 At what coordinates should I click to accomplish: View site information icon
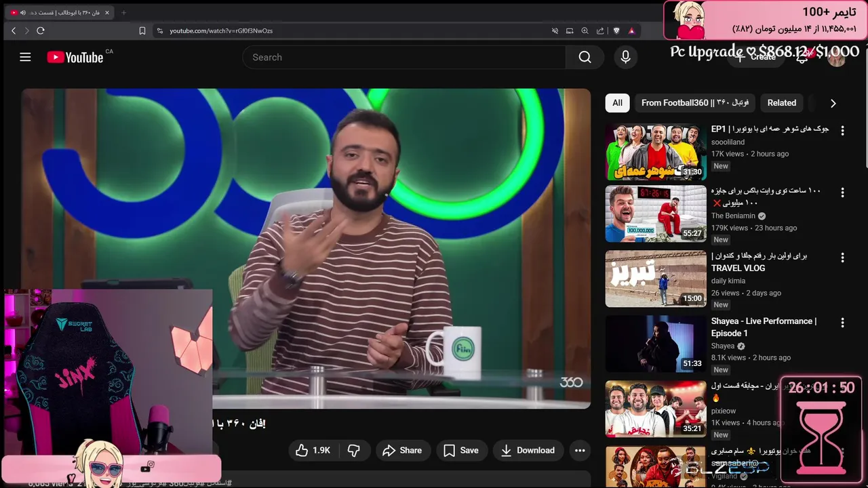click(160, 30)
